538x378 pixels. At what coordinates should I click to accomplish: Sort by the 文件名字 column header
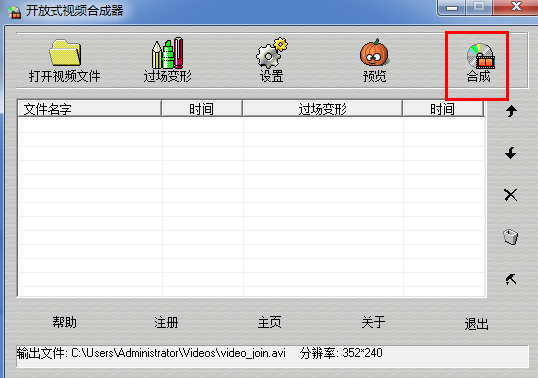(x=89, y=109)
